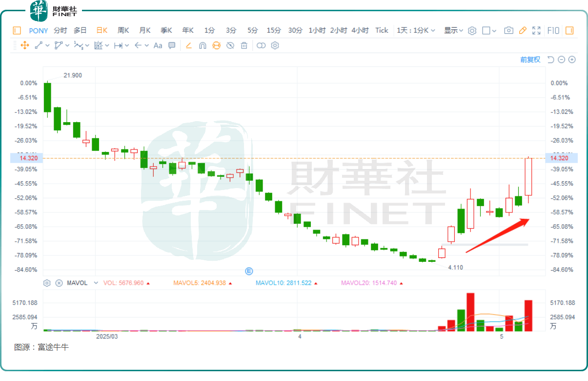This screenshot has height=381, width=588.
Task: Open chart settings gear in top toolbar
Action: coord(472,31)
